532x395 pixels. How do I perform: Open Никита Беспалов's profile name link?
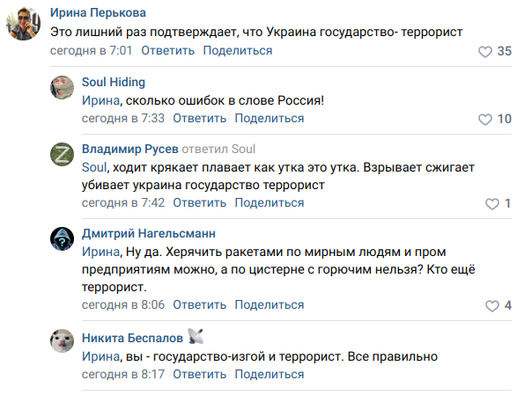click(x=132, y=337)
